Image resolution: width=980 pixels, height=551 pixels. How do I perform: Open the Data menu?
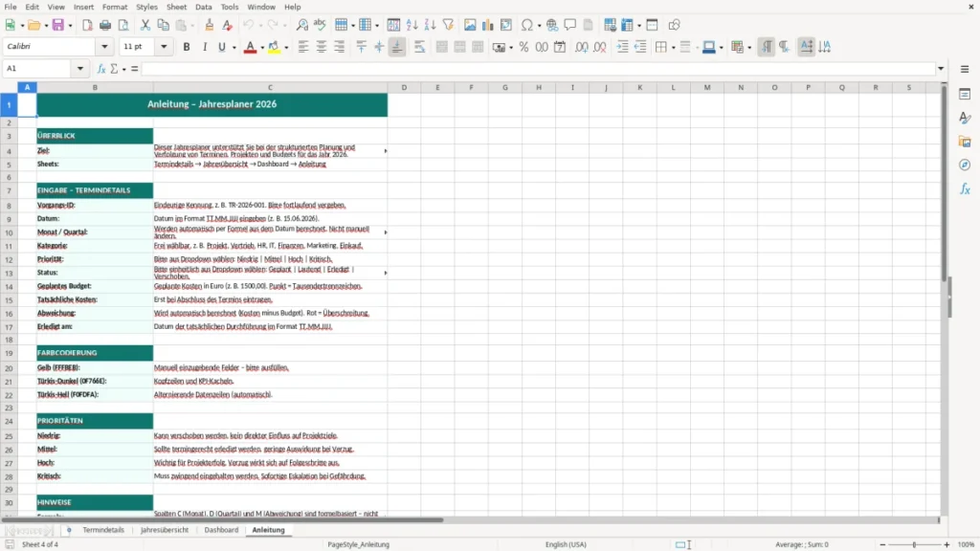[204, 7]
